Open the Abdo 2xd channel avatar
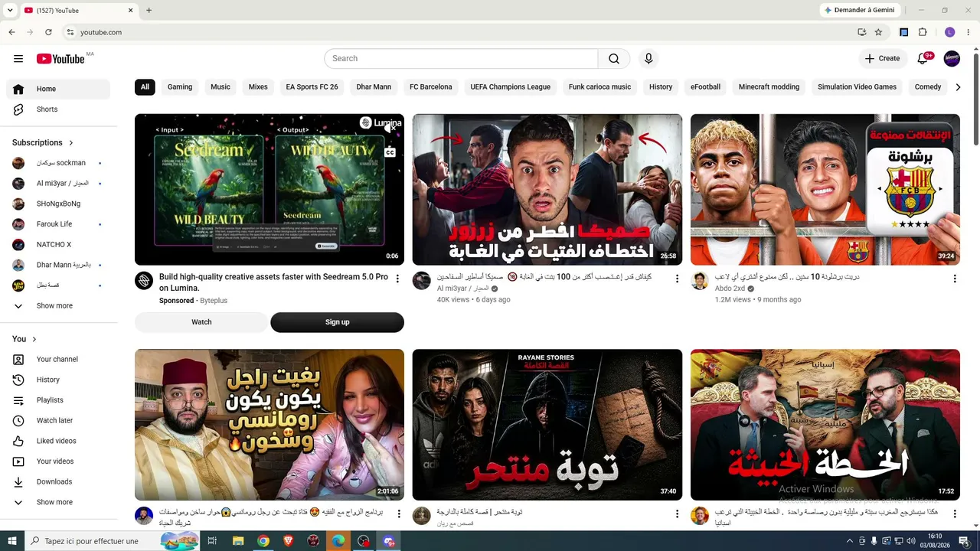This screenshot has height=551, width=980. pos(700,281)
